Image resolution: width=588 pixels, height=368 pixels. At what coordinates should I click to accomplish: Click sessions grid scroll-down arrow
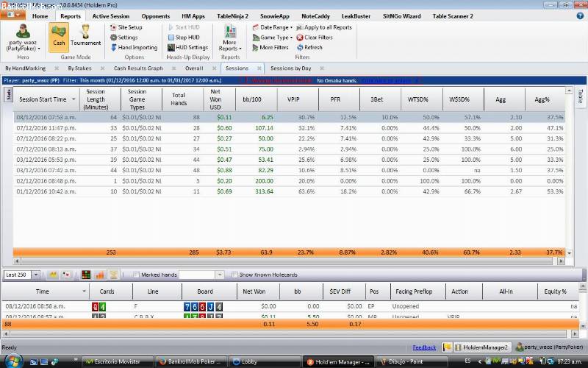pyautogui.click(x=569, y=253)
